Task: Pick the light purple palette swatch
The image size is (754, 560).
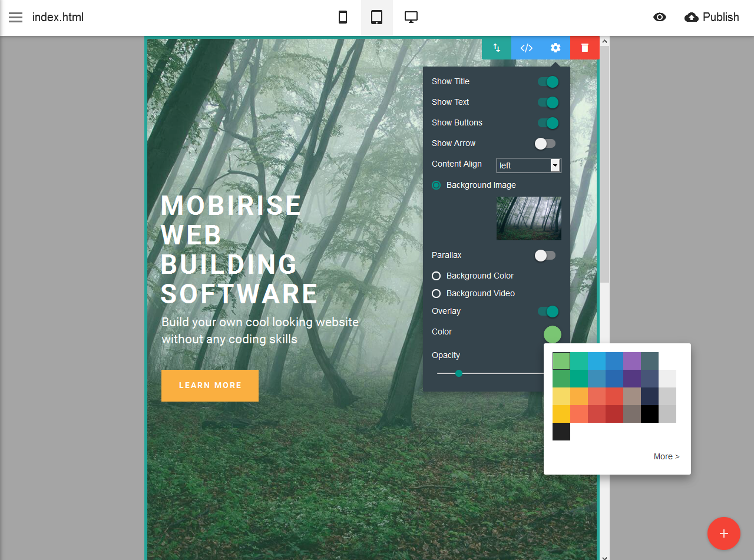Action: click(632, 361)
